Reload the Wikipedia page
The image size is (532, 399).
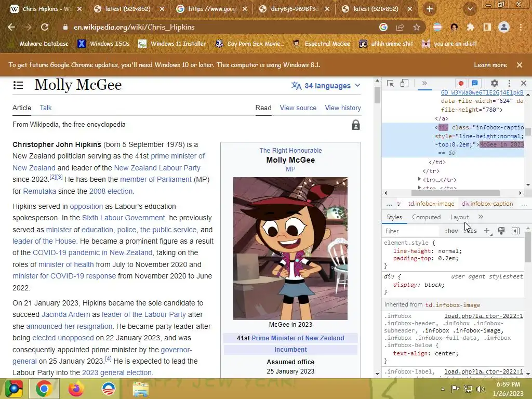(x=45, y=27)
